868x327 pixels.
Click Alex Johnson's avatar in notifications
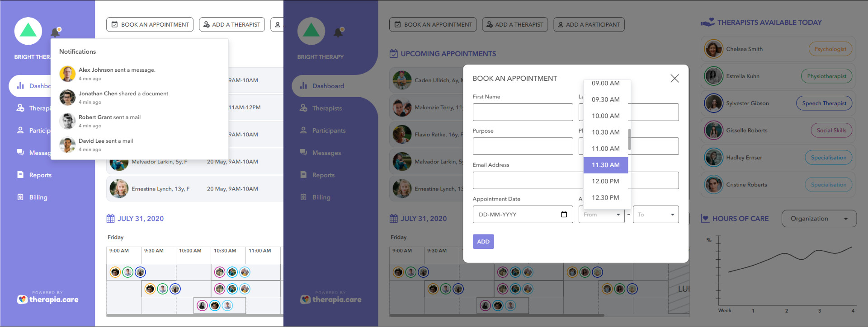[67, 74]
